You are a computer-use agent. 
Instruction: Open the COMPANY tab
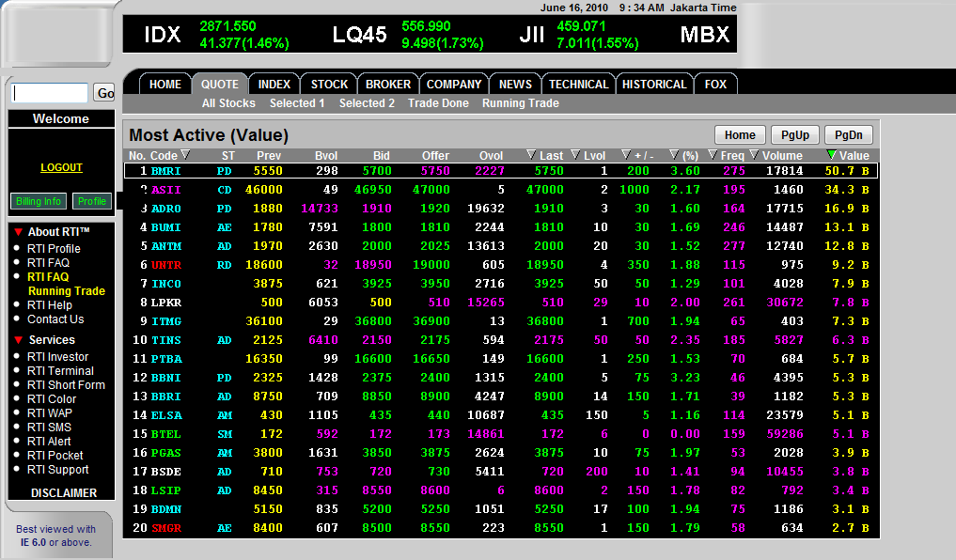point(454,84)
